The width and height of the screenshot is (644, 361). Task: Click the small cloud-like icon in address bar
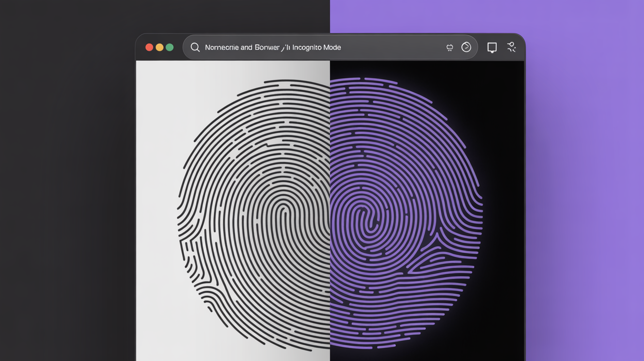click(450, 48)
